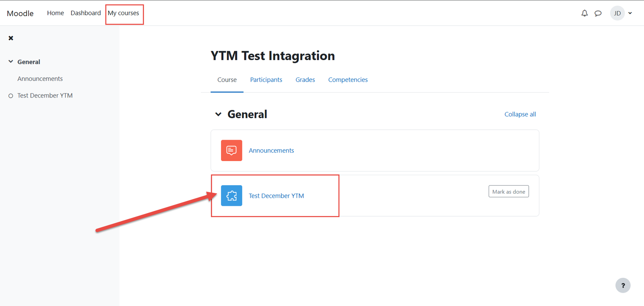Open the Test December YTM activity link
644x306 pixels.
click(x=276, y=196)
